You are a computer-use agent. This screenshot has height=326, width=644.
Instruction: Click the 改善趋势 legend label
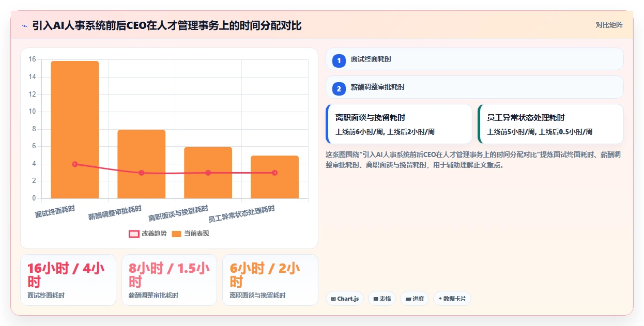(x=154, y=234)
